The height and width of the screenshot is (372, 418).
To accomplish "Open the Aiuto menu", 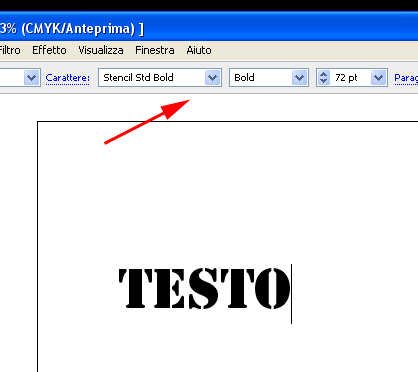I will click(x=199, y=50).
